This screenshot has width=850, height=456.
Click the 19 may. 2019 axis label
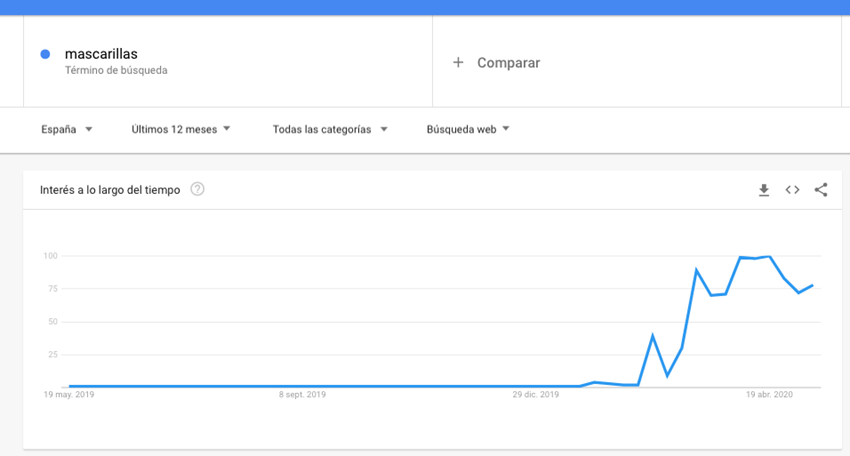[x=68, y=395]
